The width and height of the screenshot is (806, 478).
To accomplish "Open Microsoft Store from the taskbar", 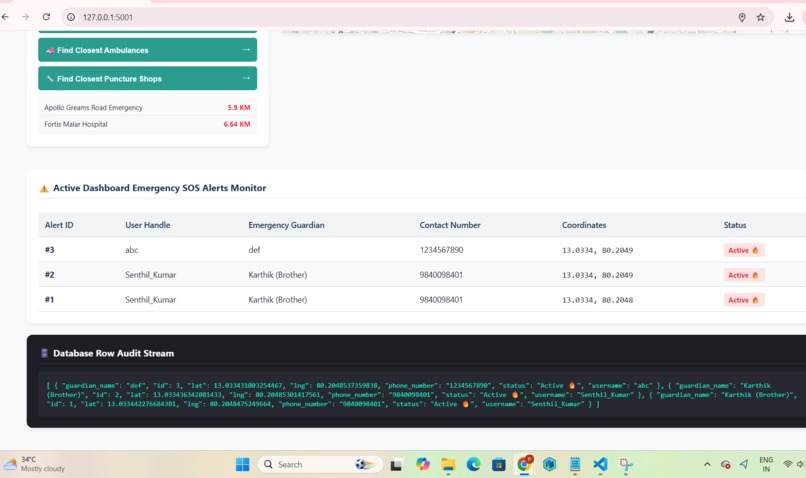I will coord(499,465).
